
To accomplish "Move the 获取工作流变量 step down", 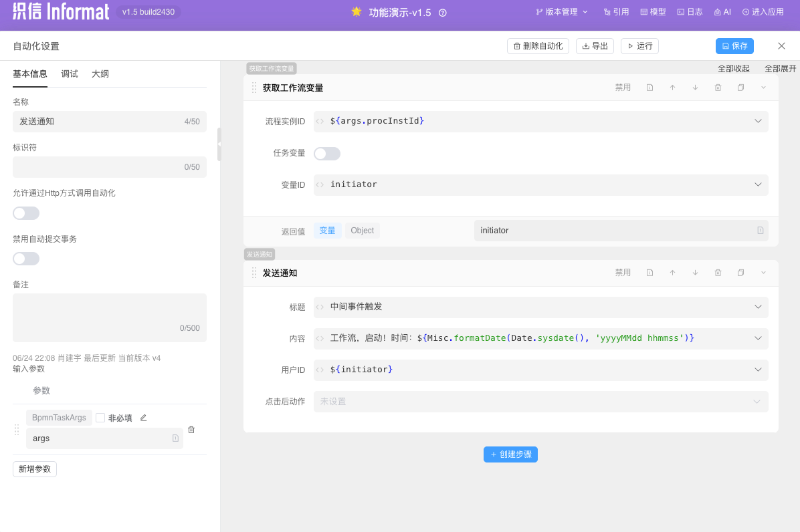I will point(695,88).
